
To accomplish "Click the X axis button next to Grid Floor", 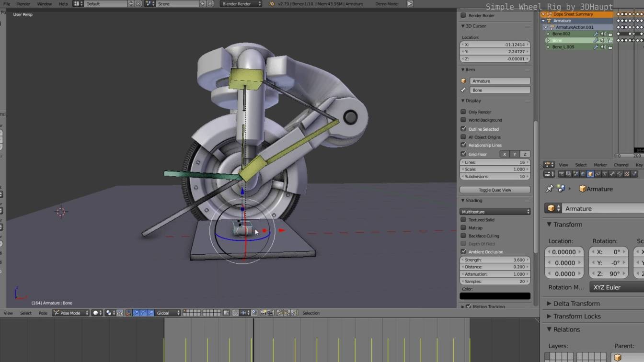I will coord(504,154).
